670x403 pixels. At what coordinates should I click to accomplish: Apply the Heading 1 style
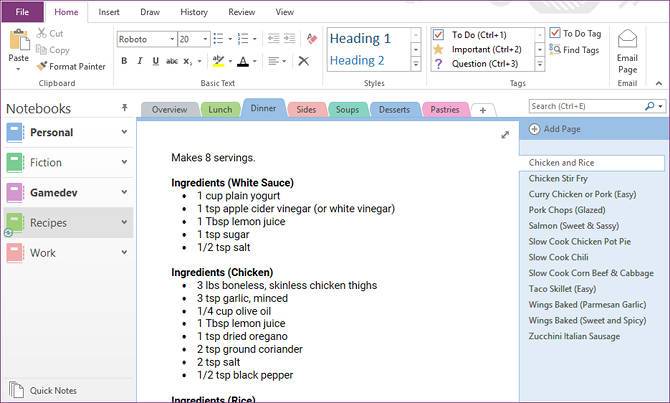[360, 38]
